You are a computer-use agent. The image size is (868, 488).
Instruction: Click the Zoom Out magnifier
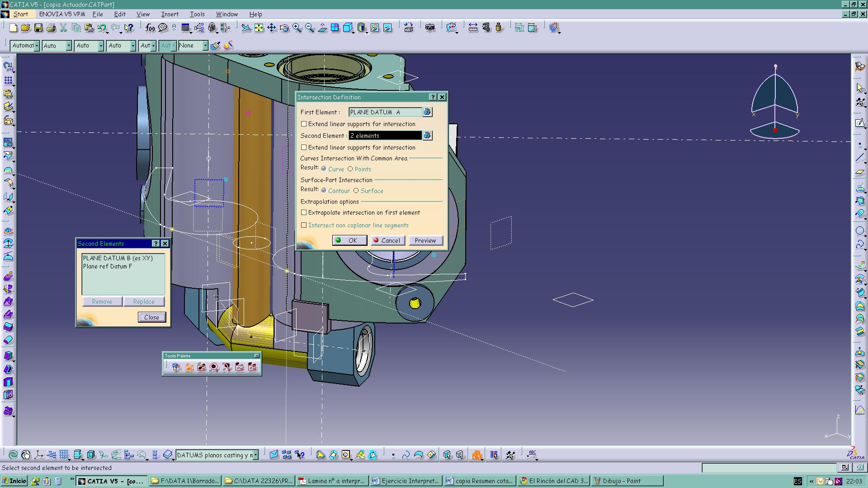pos(310,28)
